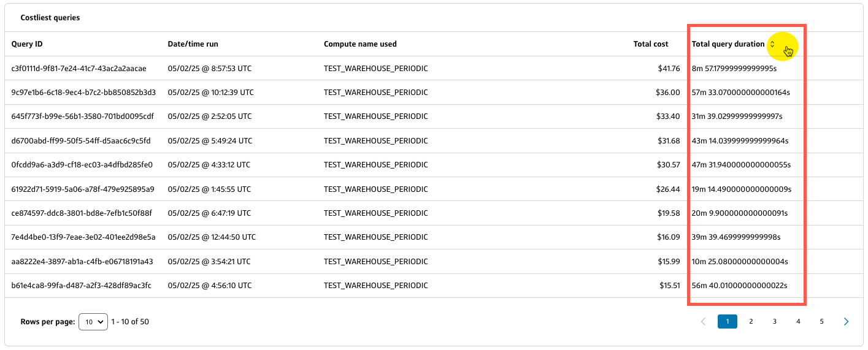Select the row with cost $15.51
Screen dimensions: 868x350
tap(434, 286)
